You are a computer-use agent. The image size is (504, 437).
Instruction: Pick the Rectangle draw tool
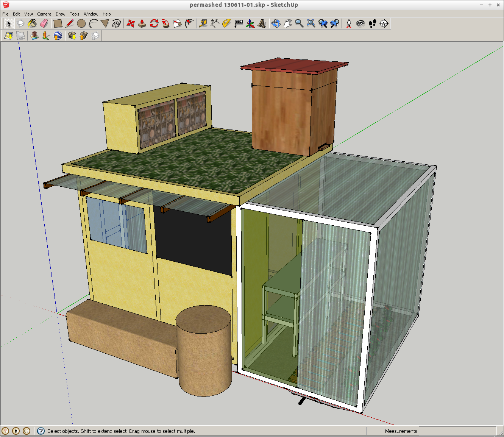pyautogui.click(x=58, y=23)
